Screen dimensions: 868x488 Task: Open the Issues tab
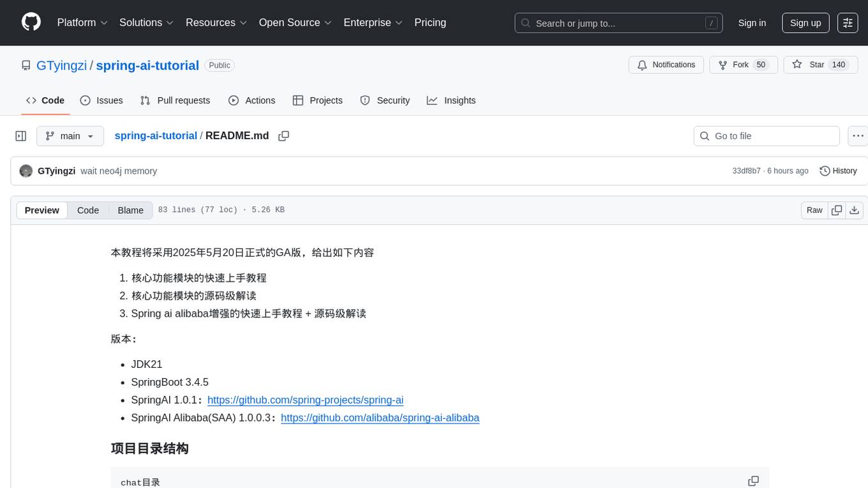coord(101,100)
